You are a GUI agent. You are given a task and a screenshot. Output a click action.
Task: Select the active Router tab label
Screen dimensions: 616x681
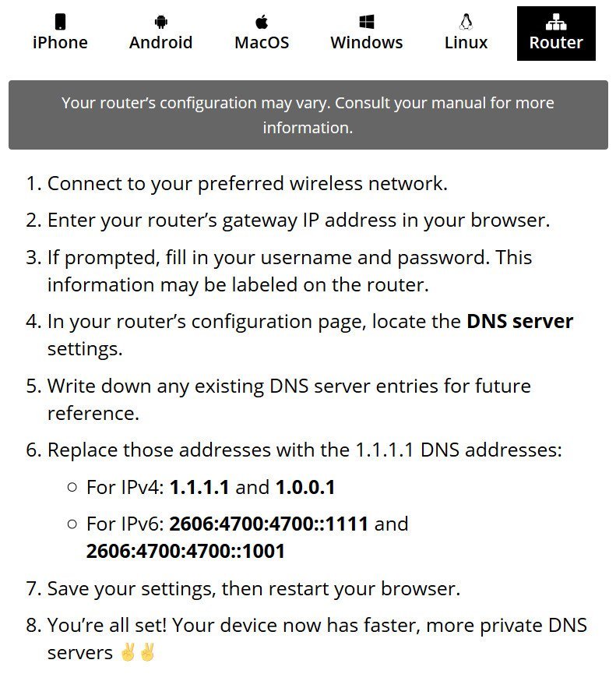click(x=556, y=43)
